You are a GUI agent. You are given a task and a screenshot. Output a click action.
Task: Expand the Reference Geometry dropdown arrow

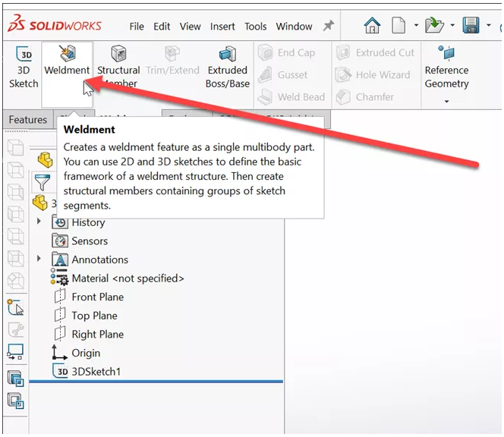(446, 102)
